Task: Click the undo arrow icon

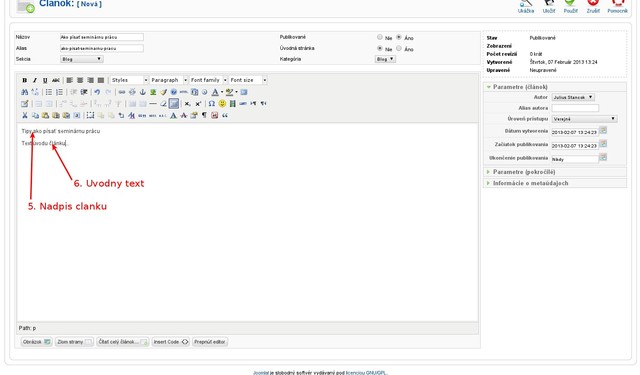Action: [x=97, y=92]
